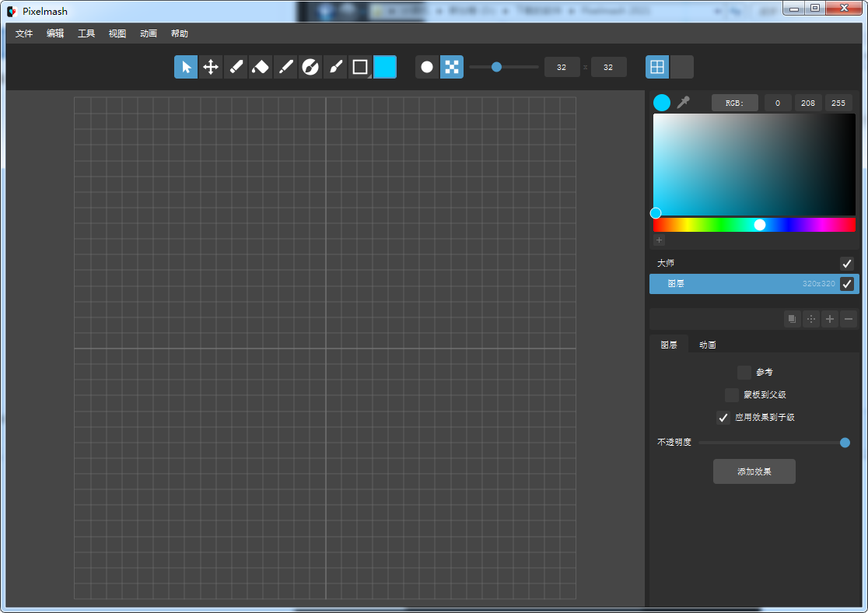868x613 pixels.
Task: Enable the 蒙板到父级 checkbox
Action: [x=732, y=395]
